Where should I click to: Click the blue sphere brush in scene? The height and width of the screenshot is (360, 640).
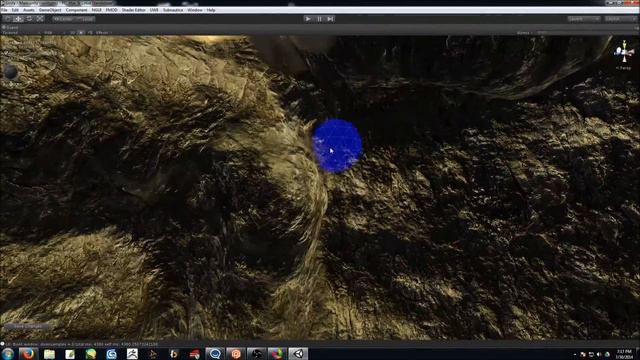pos(337,146)
